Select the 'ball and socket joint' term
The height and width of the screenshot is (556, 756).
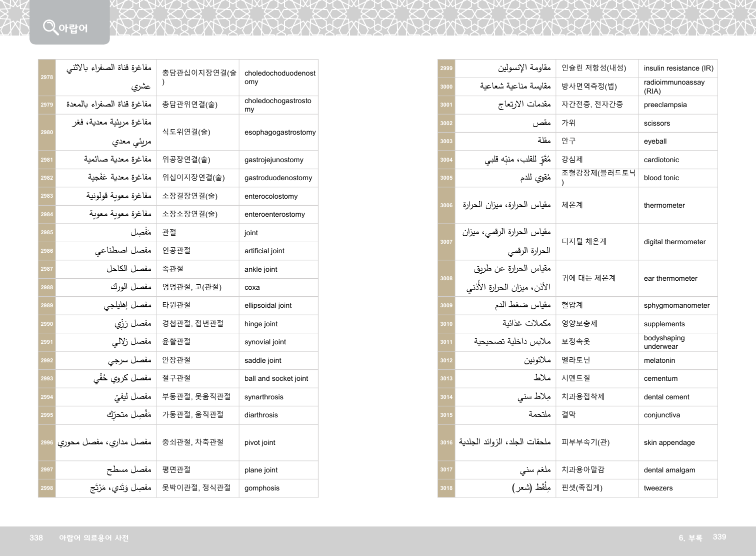pyautogui.click(x=276, y=379)
